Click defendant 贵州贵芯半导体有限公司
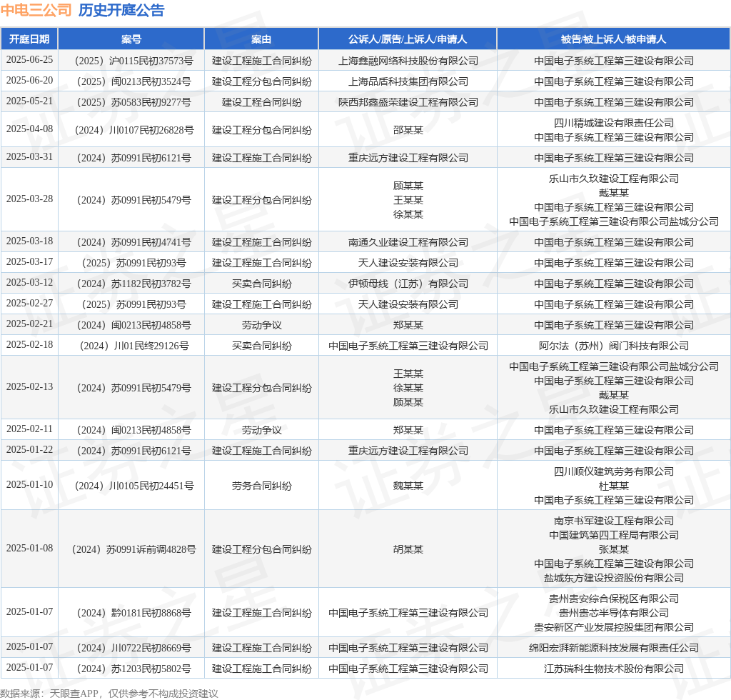Image resolution: width=731 pixels, height=700 pixels. pyautogui.click(x=613, y=614)
